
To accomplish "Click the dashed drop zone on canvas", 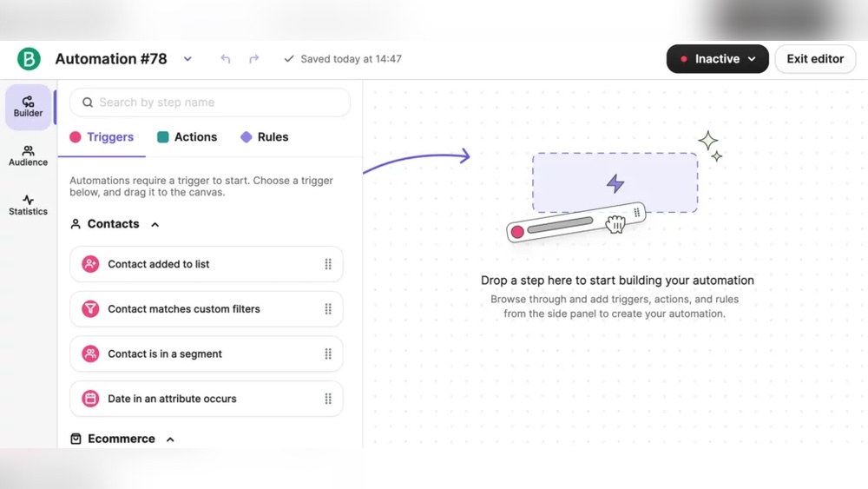I will point(615,182).
